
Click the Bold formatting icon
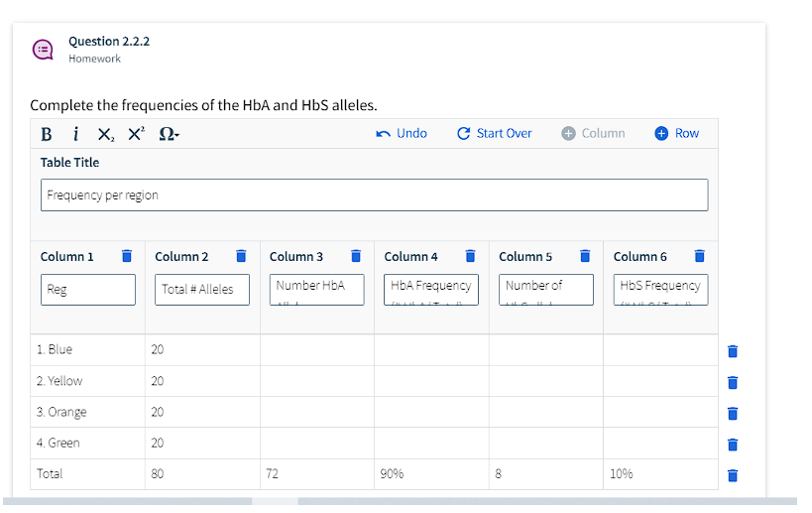tap(46, 134)
